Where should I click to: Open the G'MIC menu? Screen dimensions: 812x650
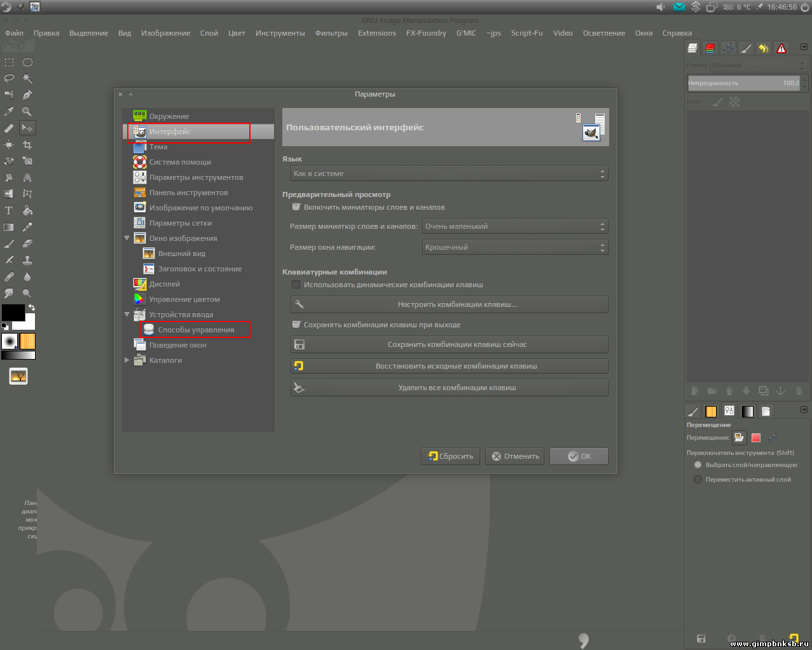coord(466,33)
